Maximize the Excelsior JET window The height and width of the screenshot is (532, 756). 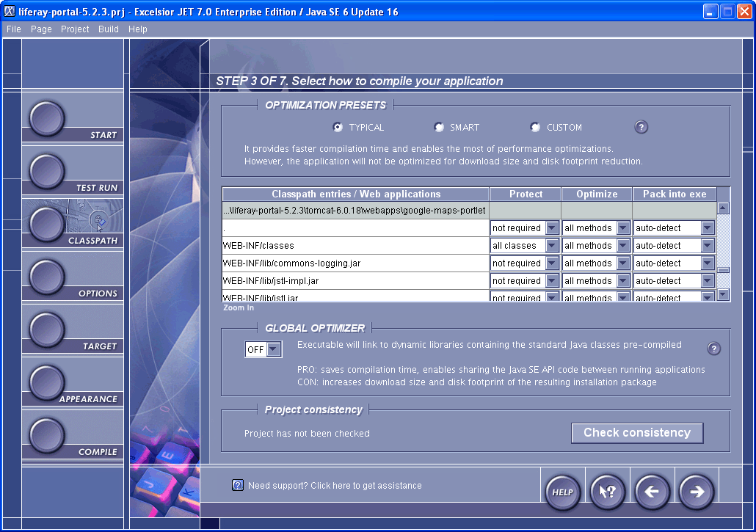click(727, 12)
